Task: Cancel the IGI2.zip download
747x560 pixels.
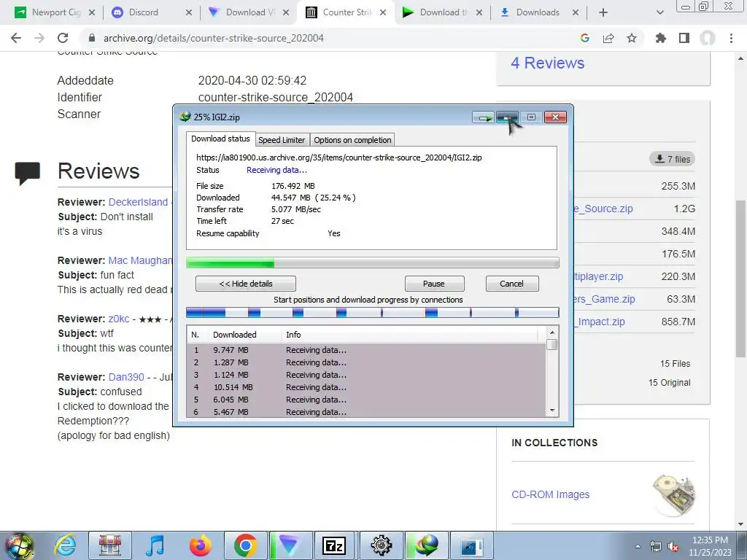Action: (x=512, y=284)
